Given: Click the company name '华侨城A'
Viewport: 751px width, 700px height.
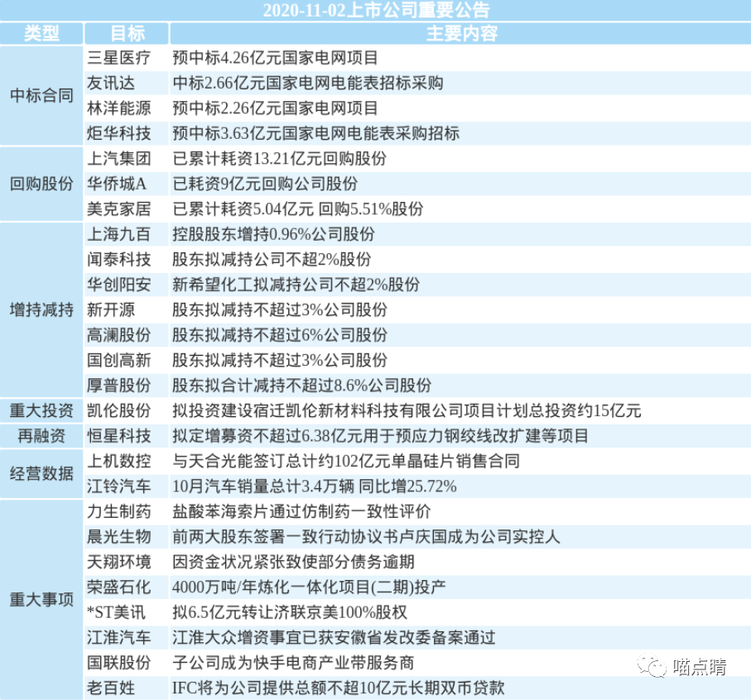Looking at the screenshot, I should 117,184.
